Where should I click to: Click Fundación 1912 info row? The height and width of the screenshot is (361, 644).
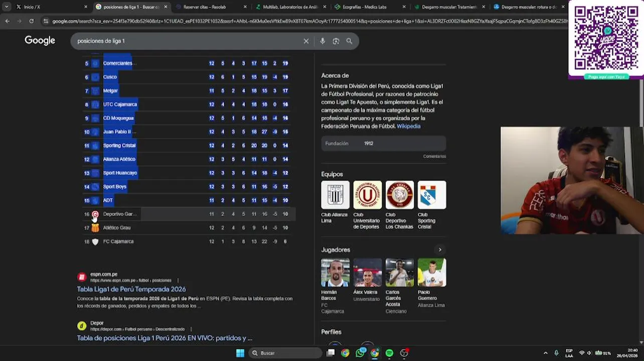click(x=384, y=143)
